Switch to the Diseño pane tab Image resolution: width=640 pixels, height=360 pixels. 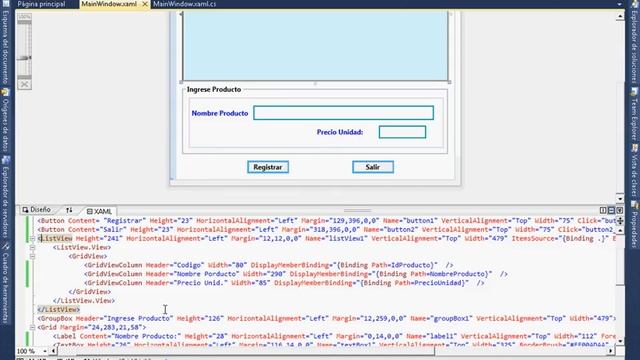[37, 210]
